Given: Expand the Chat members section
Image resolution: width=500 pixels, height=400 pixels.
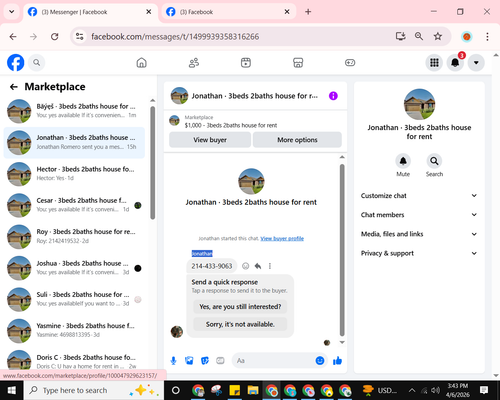Looking at the screenshot, I should click(x=419, y=215).
